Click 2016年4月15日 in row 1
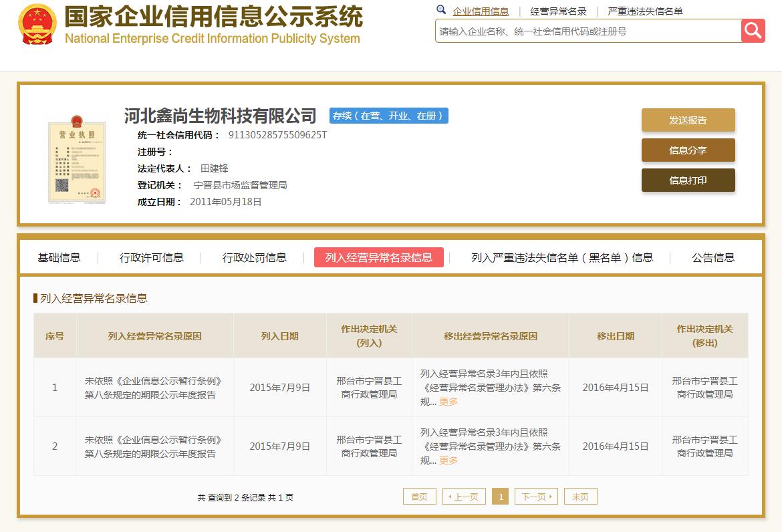Viewport: 782px width, 532px height. (x=616, y=388)
